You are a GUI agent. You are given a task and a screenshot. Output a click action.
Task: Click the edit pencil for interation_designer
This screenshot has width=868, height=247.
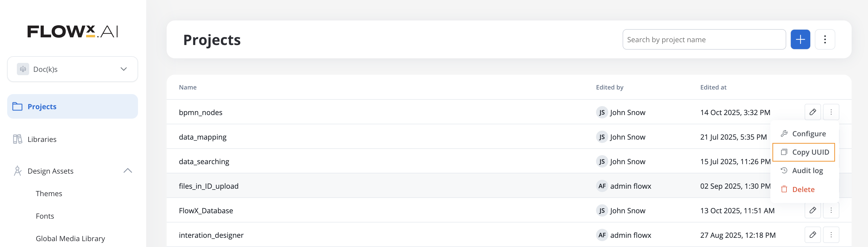pyautogui.click(x=812, y=235)
